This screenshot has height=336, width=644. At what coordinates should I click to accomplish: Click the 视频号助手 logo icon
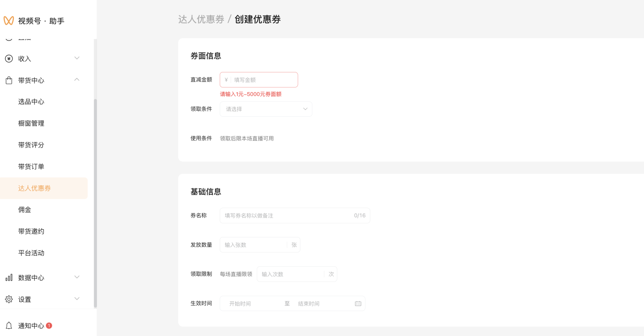(8, 21)
